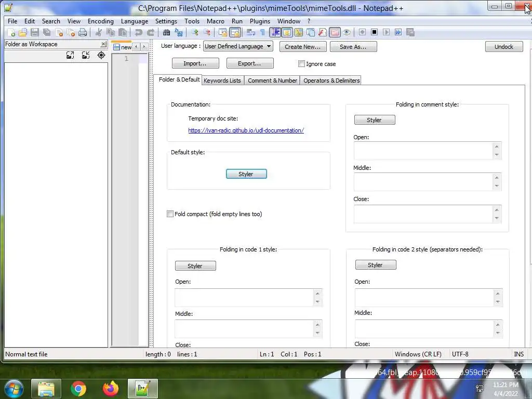The width and height of the screenshot is (532, 399).
Task: Open the Function List toolbar icon
Action: coord(322,32)
